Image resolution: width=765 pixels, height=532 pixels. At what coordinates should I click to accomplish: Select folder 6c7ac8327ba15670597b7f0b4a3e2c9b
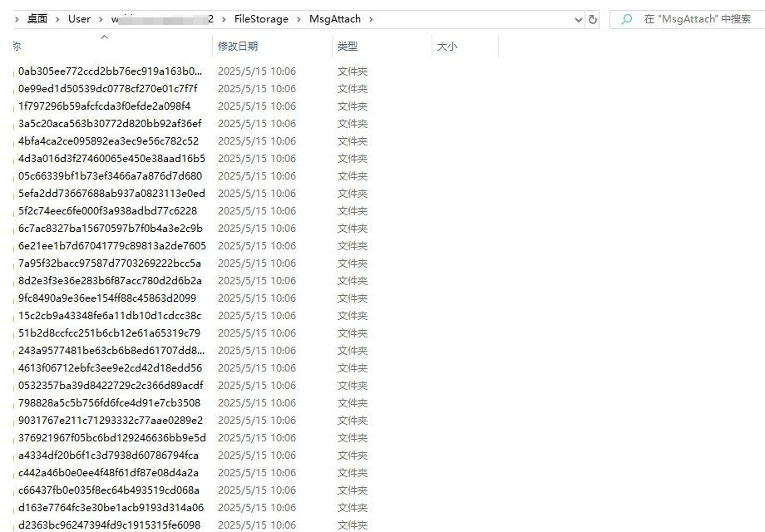click(x=111, y=229)
